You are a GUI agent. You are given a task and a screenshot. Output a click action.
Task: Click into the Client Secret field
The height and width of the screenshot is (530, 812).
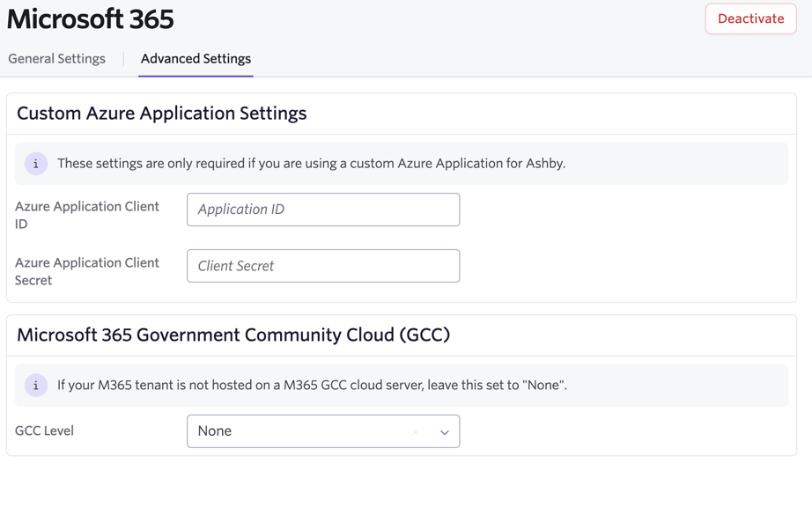point(323,266)
